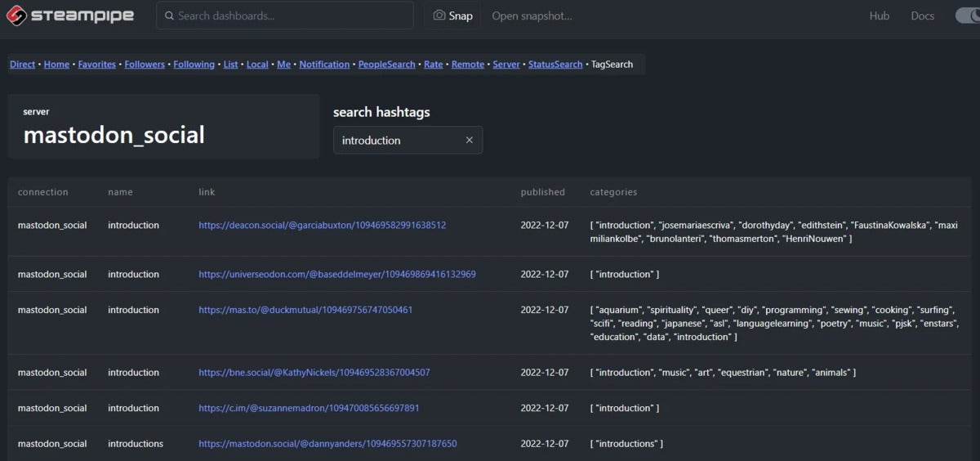Clear the hashtag search with the X icon
Image resolution: width=980 pixels, height=461 pixels.
tap(470, 140)
